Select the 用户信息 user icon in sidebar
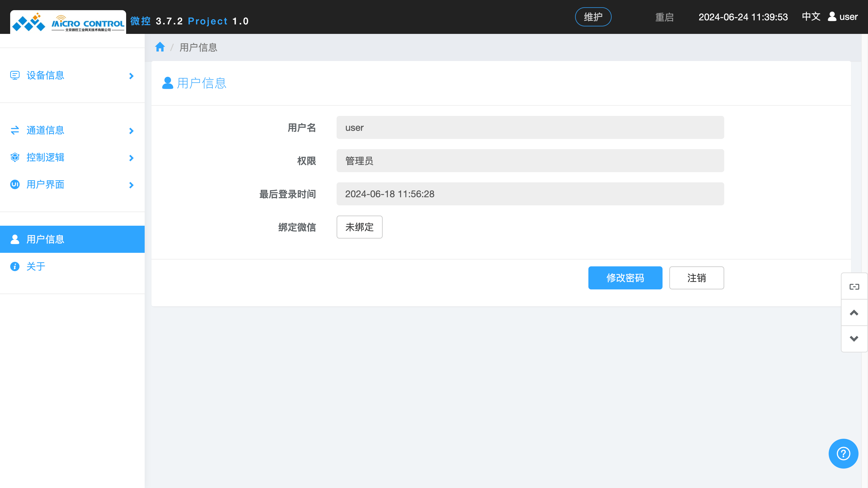868x488 pixels. (15, 239)
